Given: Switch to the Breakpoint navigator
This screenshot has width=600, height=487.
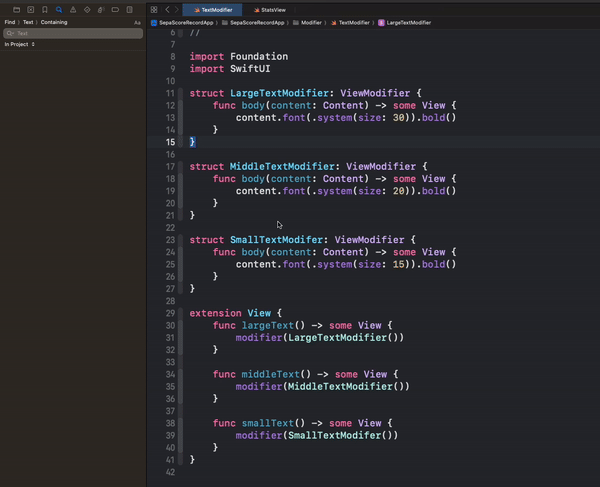Looking at the screenshot, I should point(114,9).
